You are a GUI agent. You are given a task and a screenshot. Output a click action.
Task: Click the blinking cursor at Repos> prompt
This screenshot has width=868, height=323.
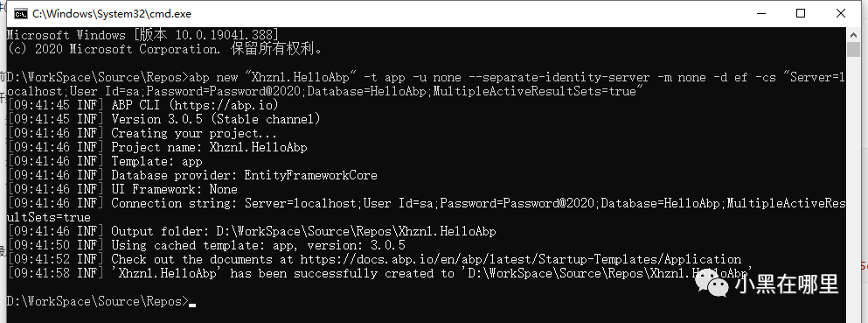click(x=192, y=305)
